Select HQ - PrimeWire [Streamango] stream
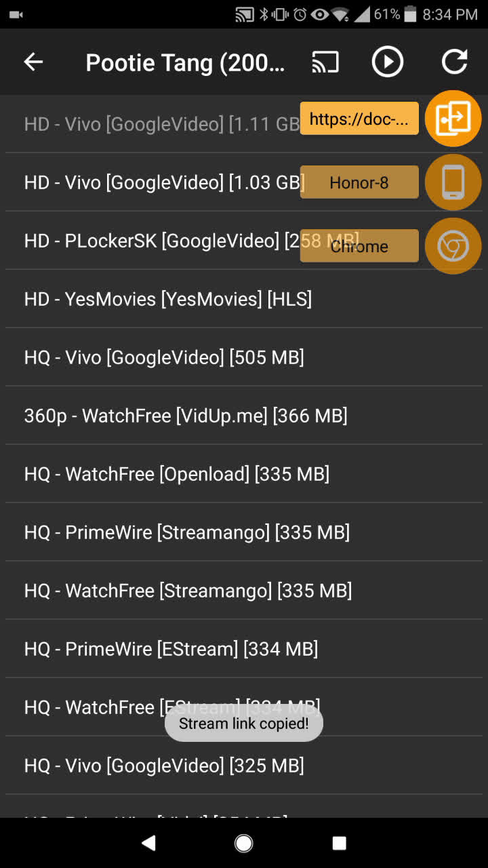 tap(244, 532)
